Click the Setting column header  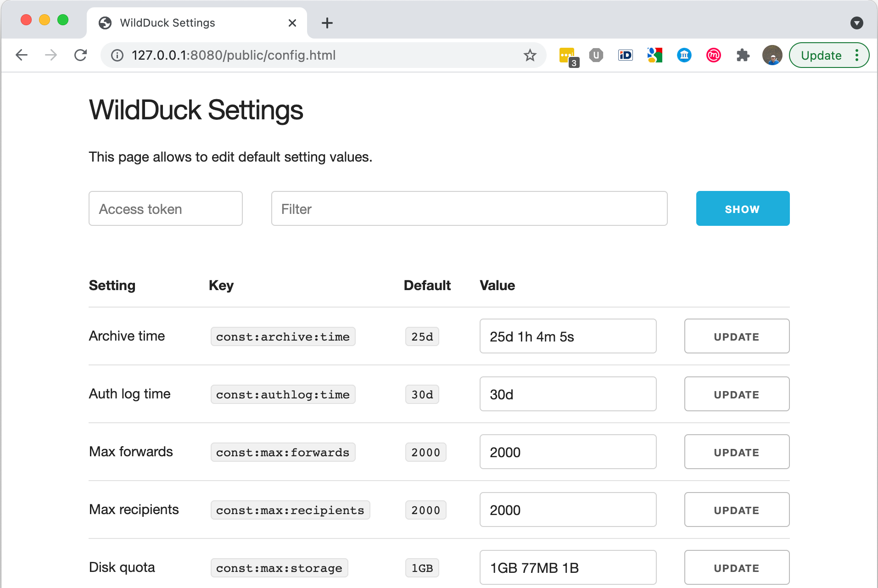(112, 285)
